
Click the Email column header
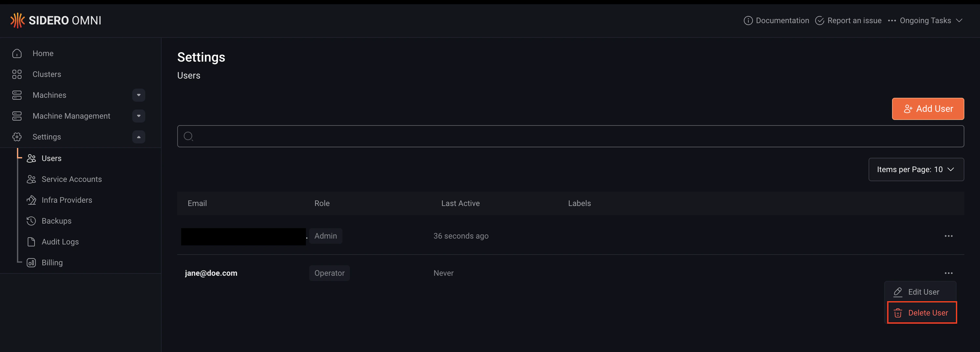[197, 204]
